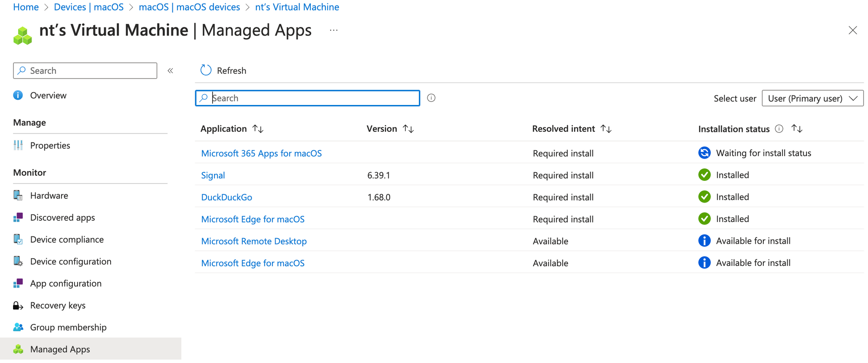The height and width of the screenshot is (363, 868).
Task: Sort by Installation status column arrows
Action: click(797, 128)
